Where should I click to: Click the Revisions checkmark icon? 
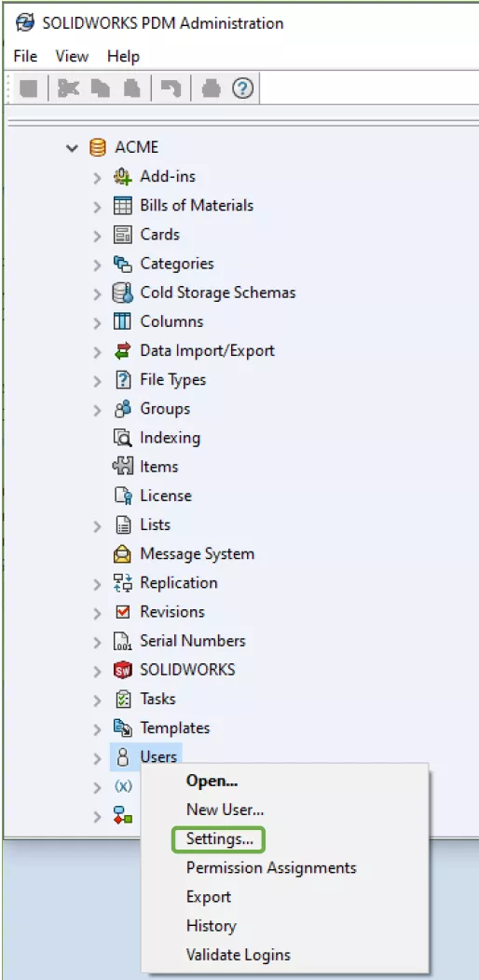click(x=123, y=612)
